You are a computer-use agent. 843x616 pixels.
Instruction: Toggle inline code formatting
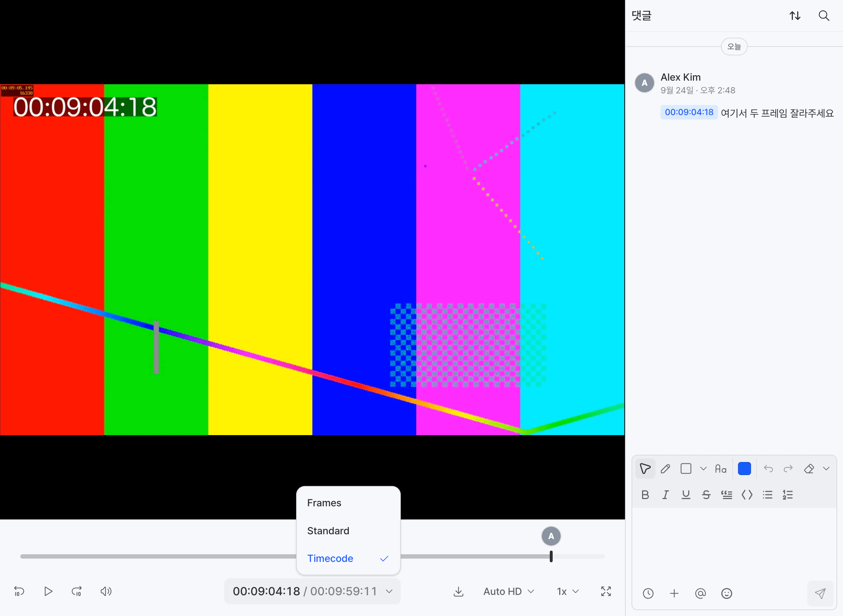click(x=747, y=495)
